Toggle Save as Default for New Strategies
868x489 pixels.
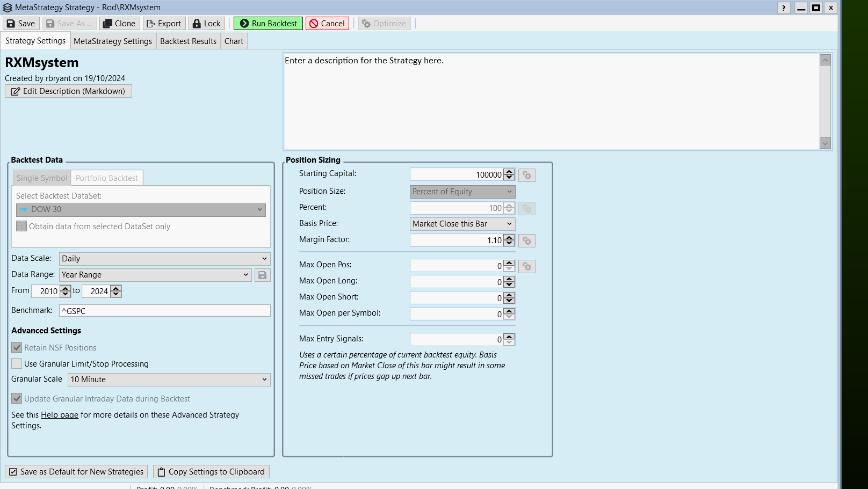(x=13, y=472)
